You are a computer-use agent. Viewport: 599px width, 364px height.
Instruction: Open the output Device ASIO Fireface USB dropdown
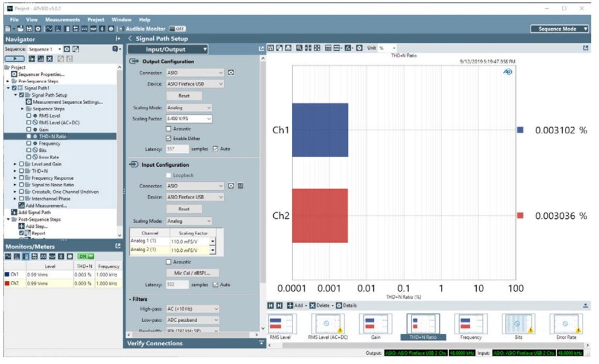point(195,84)
